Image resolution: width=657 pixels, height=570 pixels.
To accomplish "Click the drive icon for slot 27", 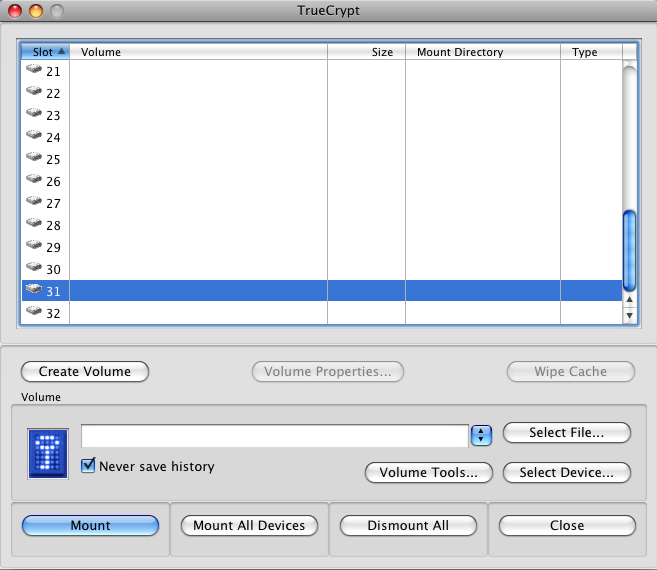I will 34,201.
